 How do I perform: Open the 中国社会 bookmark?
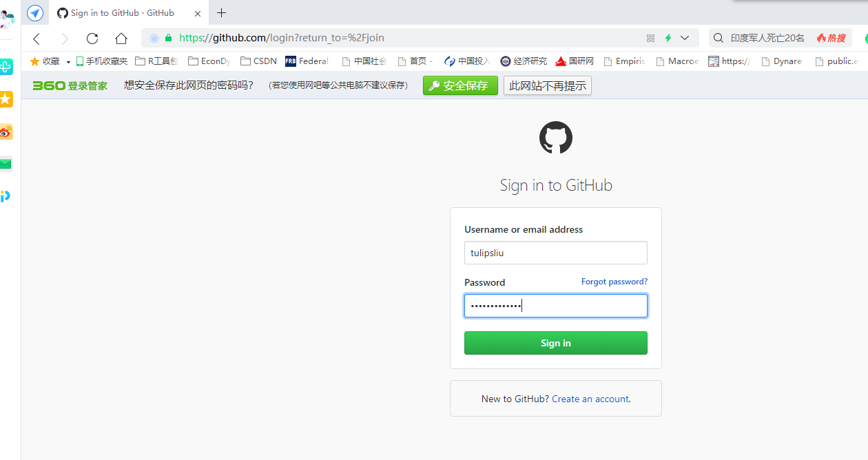[364, 61]
